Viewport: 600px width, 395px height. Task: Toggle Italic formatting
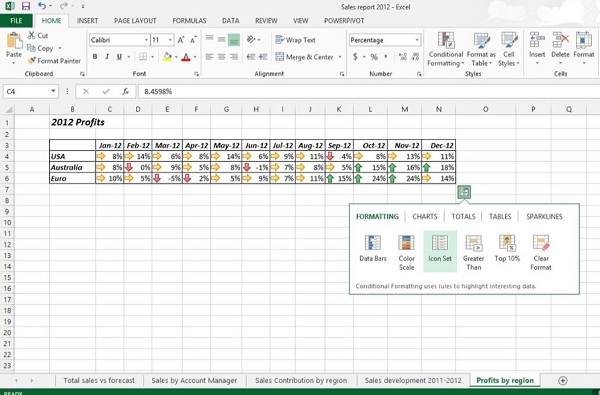pyautogui.click(x=107, y=57)
